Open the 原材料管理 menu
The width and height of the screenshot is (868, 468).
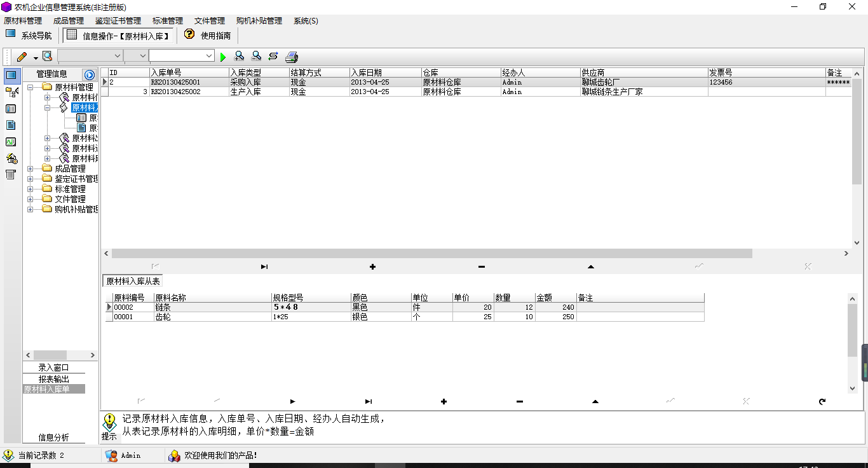[x=23, y=21]
